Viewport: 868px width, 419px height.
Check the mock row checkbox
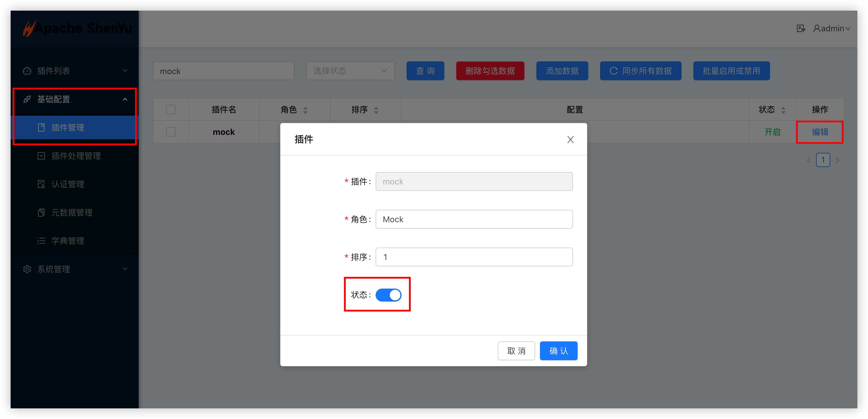pos(171,132)
